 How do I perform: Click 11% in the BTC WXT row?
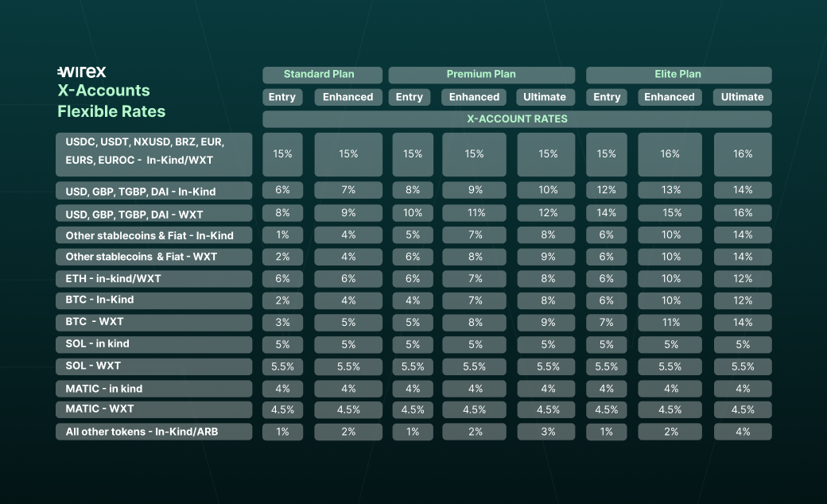click(x=670, y=323)
